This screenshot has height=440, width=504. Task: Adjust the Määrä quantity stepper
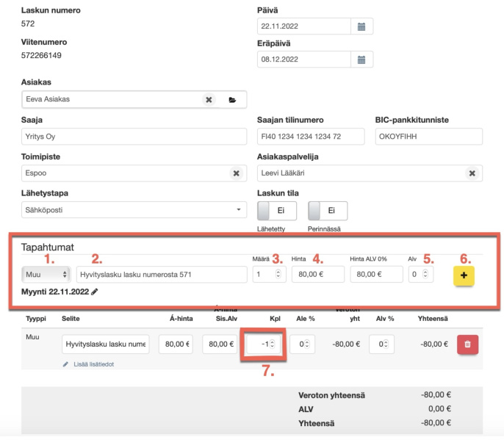pyautogui.click(x=278, y=274)
